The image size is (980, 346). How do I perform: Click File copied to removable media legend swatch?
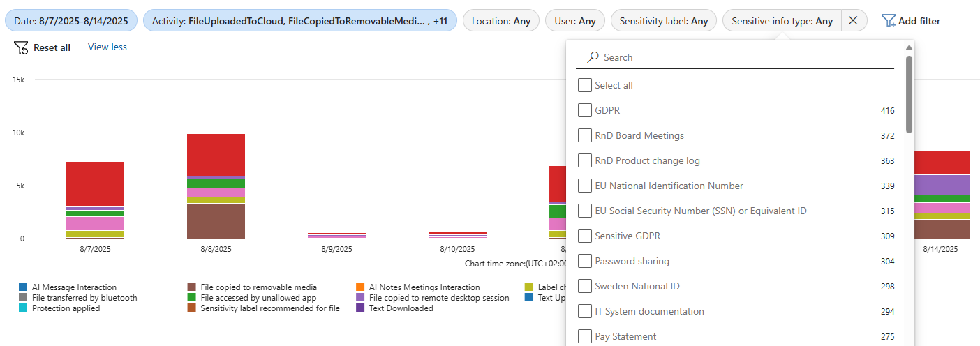(x=192, y=287)
